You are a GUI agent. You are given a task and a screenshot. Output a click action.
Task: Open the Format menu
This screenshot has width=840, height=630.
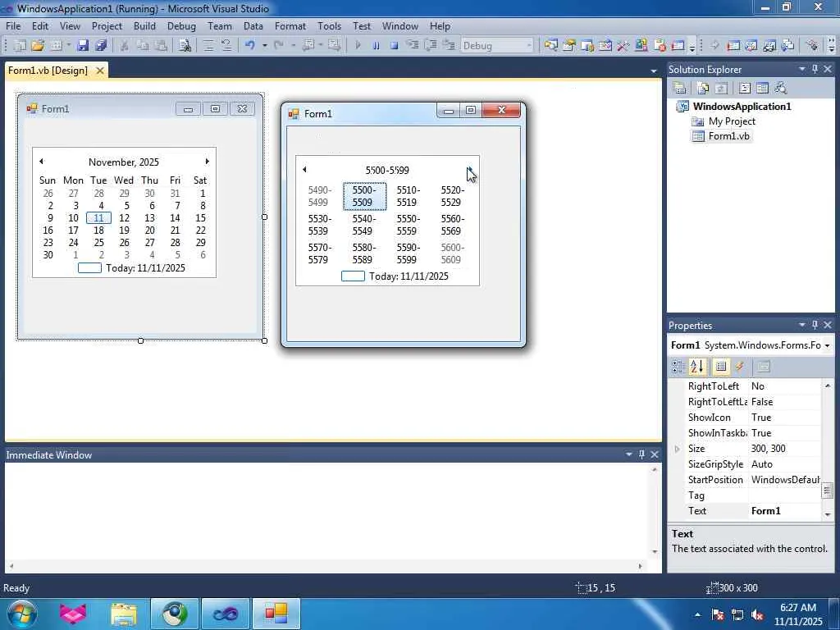(290, 25)
